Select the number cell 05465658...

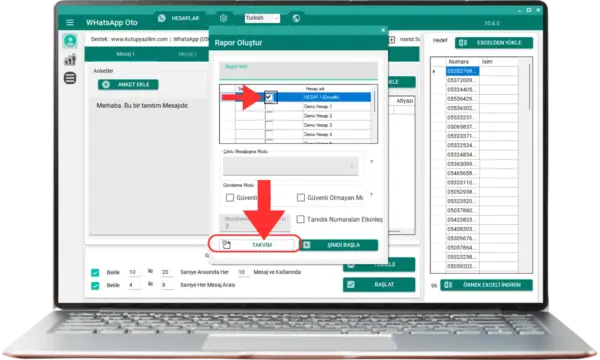pos(462,173)
